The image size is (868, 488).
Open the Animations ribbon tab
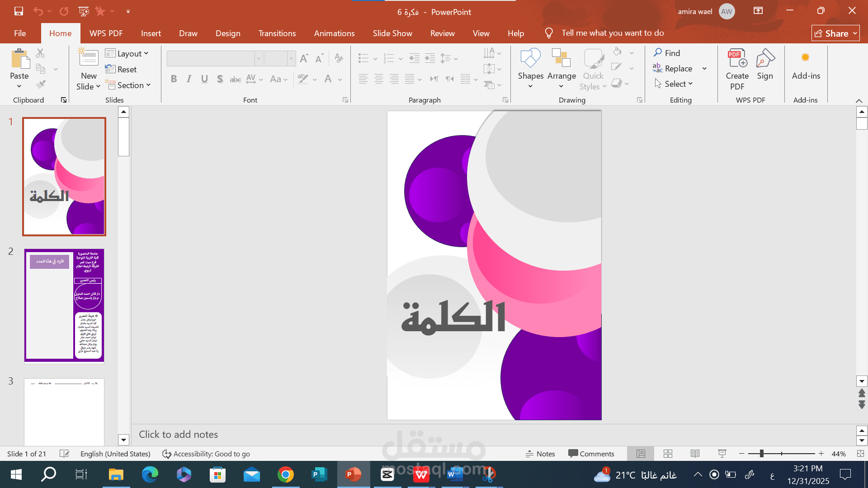pyautogui.click(x=334, y=33)
